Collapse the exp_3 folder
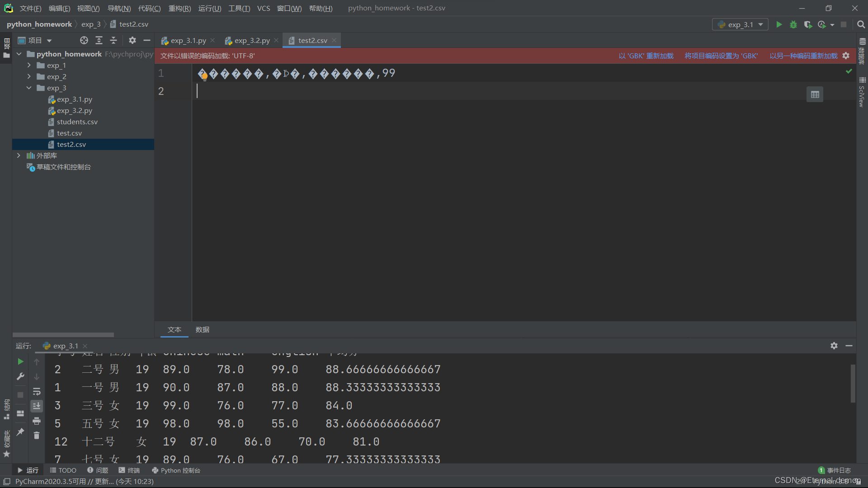This screenshot has width=868, height=488. tap(29, 88)
